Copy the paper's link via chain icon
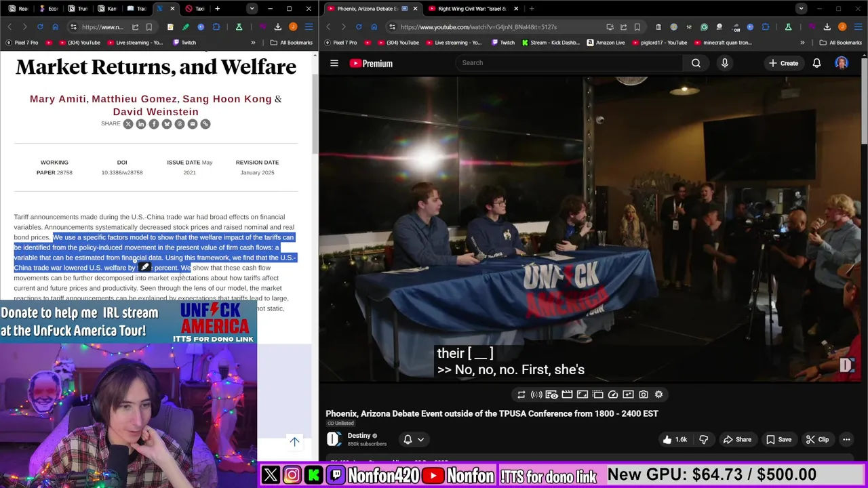868x488 pixels. 205,124
